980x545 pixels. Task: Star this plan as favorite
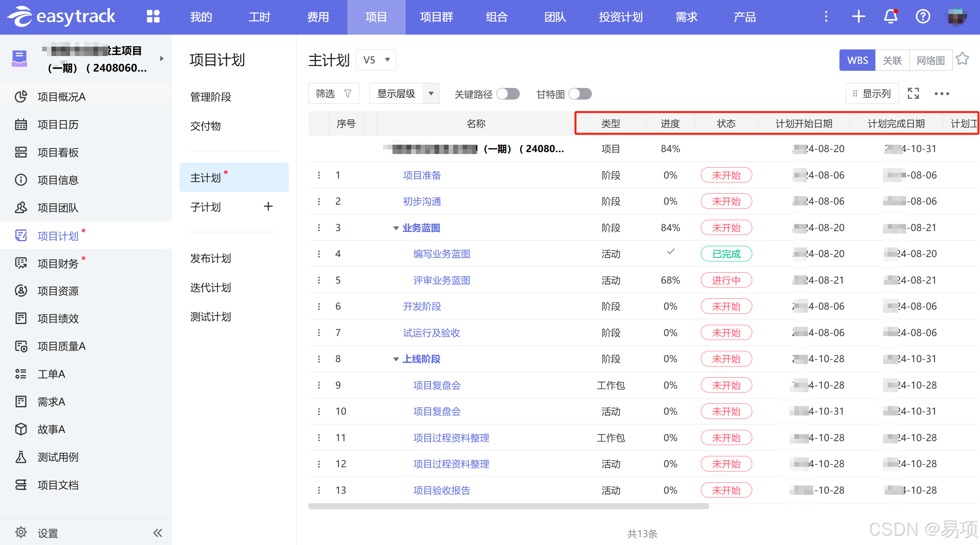click(962, 59)
